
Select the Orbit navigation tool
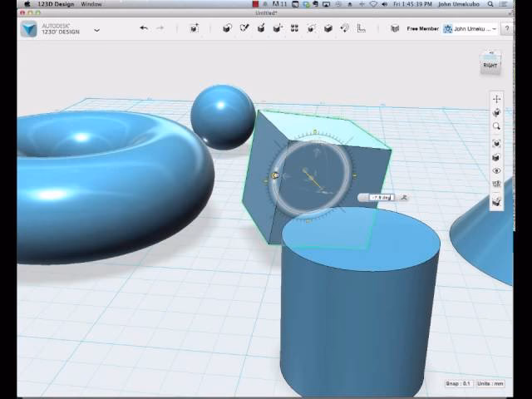[497, 112]
